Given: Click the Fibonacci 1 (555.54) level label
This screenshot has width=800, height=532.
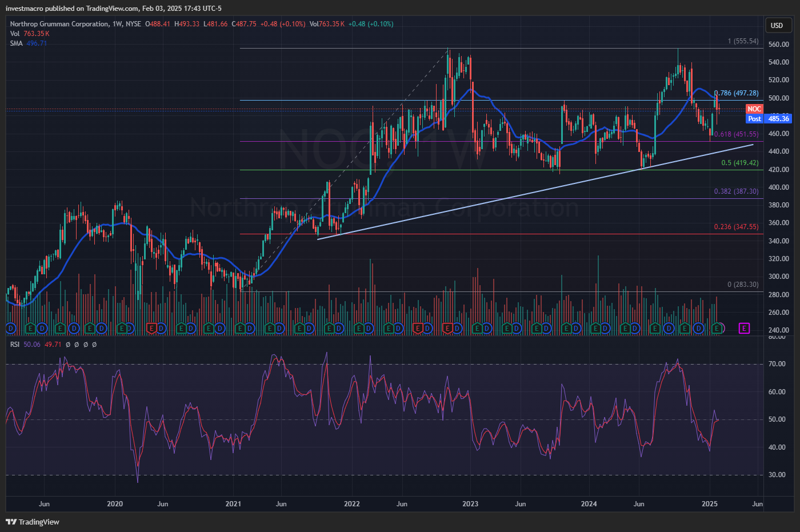Looking at the screenshot, I should click(x=743, y=41).
